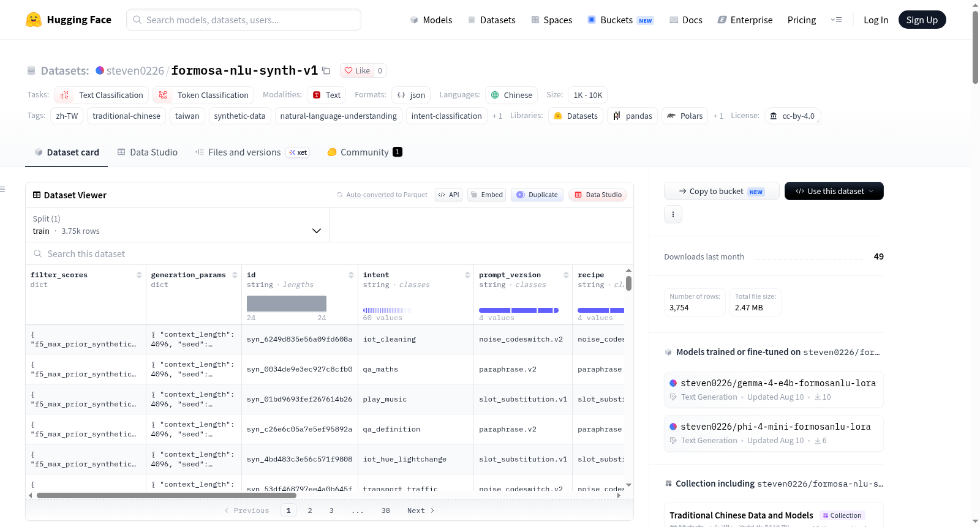The image size is (980, 527).
Task: Sort the generation_params column
Action: pyautogui.click(x=235, y=275)
